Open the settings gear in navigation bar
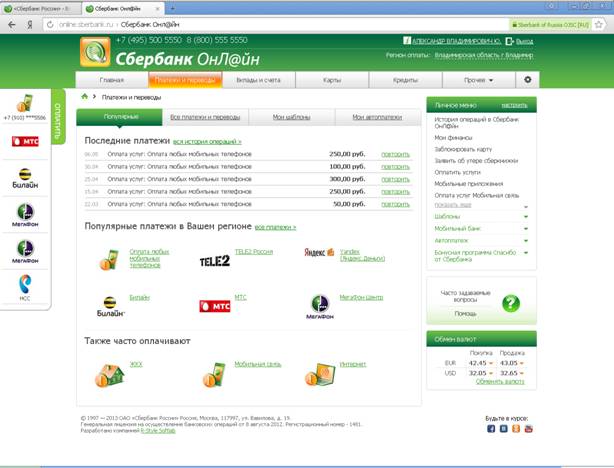 click(528, 79)
